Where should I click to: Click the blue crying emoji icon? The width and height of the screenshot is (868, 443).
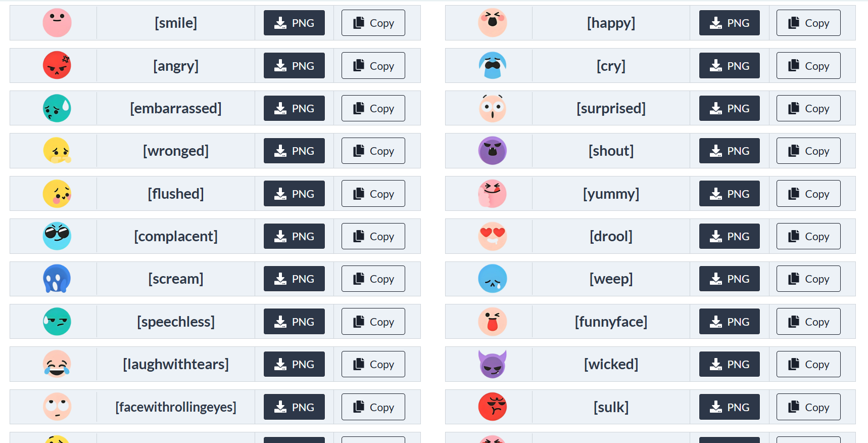pos(493,65)
